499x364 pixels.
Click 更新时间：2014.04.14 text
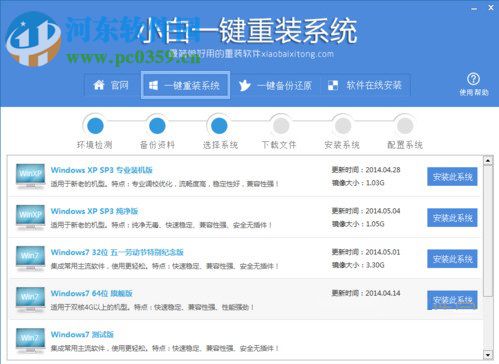click(366, 293)
